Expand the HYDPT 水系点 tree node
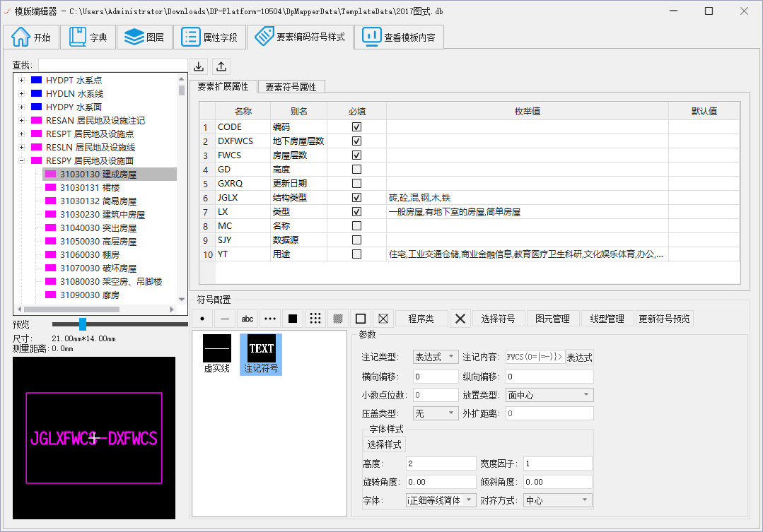763x532 pixels. point(21,81)
